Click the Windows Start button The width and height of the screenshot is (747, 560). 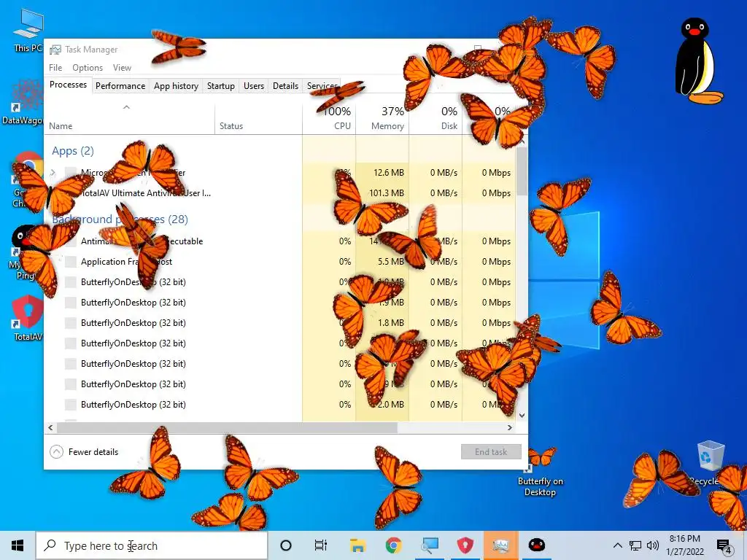pyautogui.click(x=18, y=545)
